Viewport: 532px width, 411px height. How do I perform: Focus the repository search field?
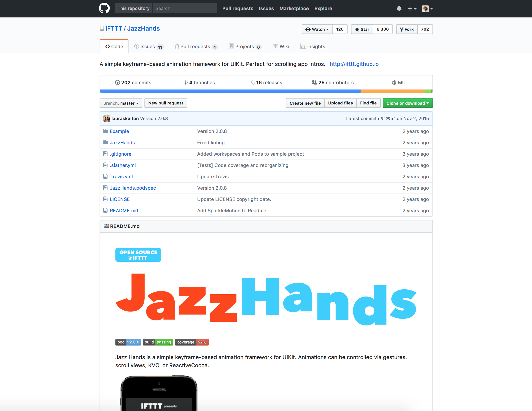click(185, 8)
